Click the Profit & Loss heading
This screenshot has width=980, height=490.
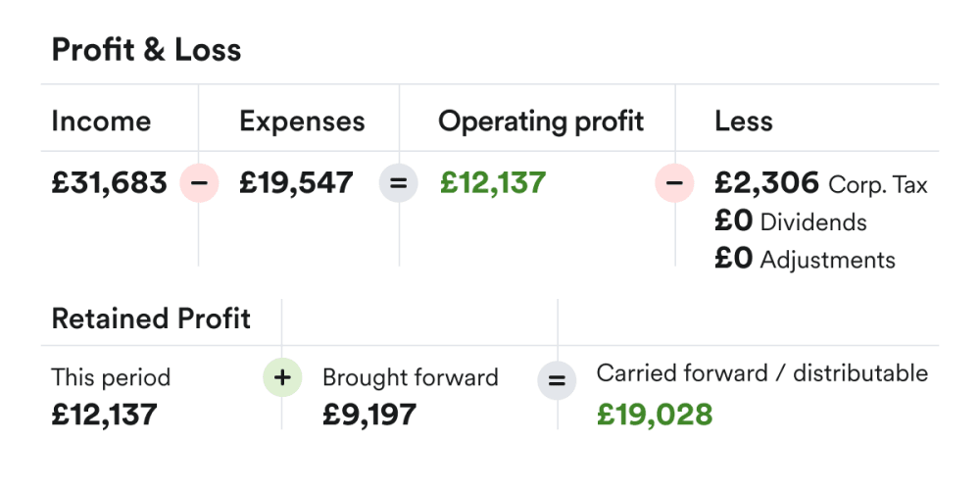click(x=146, y=50)
